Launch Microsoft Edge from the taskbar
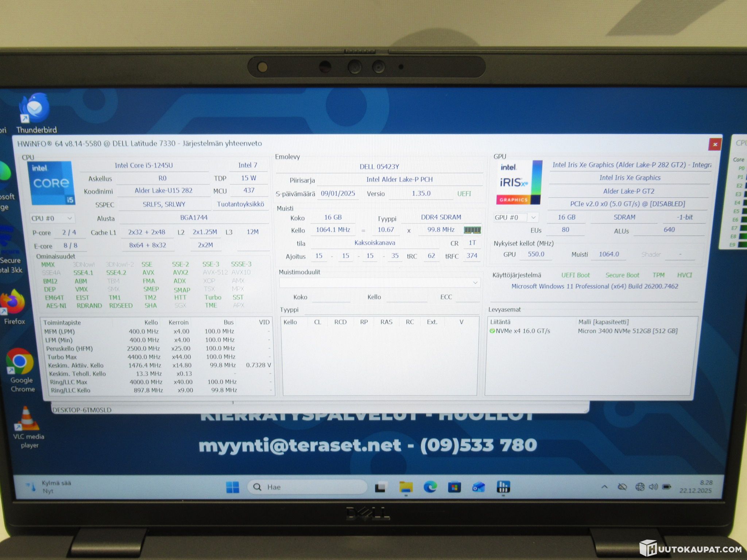This screenshot has height=560, width=747. tap(430, 487)
